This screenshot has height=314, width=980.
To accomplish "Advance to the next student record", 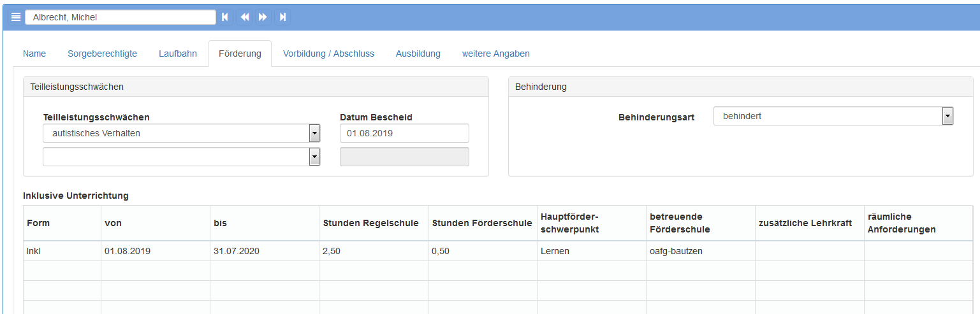I will [x=263, y=17].
